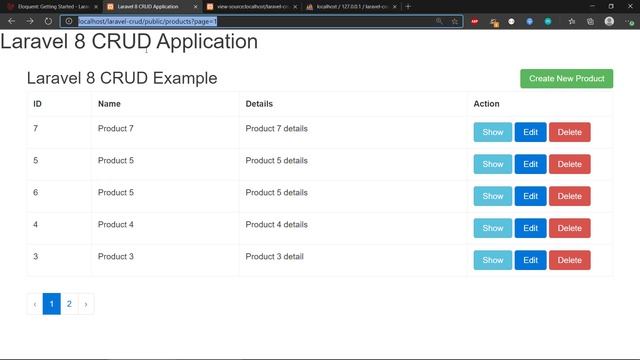The height and width of the screenshot is (360, 640).
Task: Show the Product 3 row
Action: click(x=493, y=260)
